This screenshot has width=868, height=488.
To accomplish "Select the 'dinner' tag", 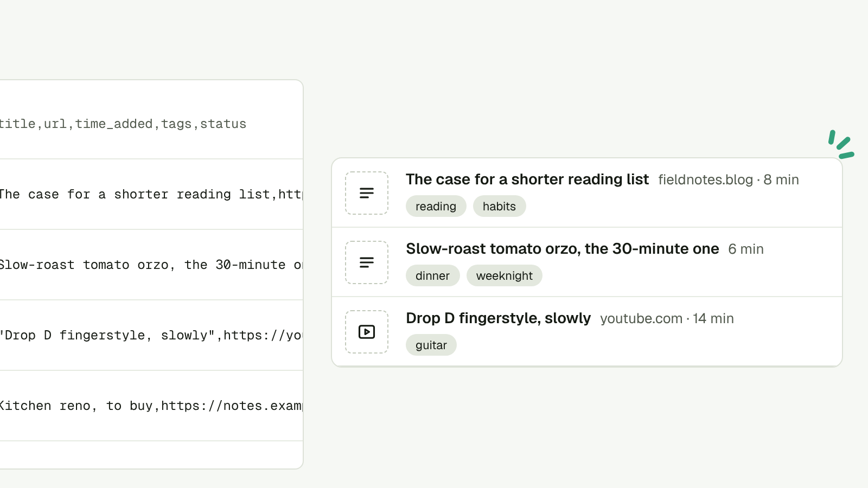I will 432,275.
